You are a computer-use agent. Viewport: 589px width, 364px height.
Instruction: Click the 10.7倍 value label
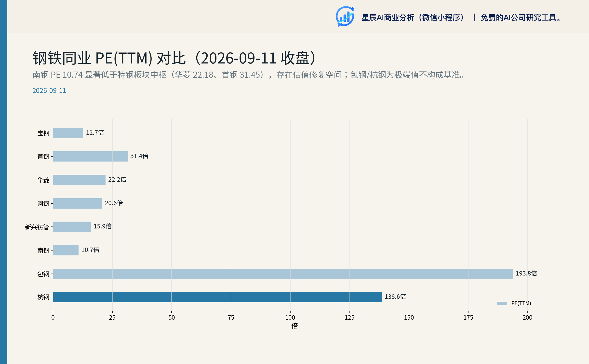[x=90, y=250]
